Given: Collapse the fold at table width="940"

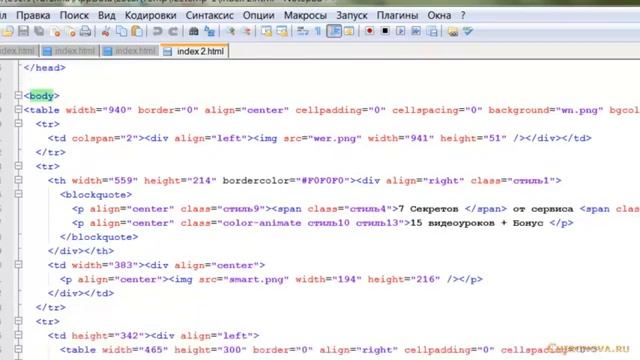Looking at the screenshot, I should click(18, 109).
